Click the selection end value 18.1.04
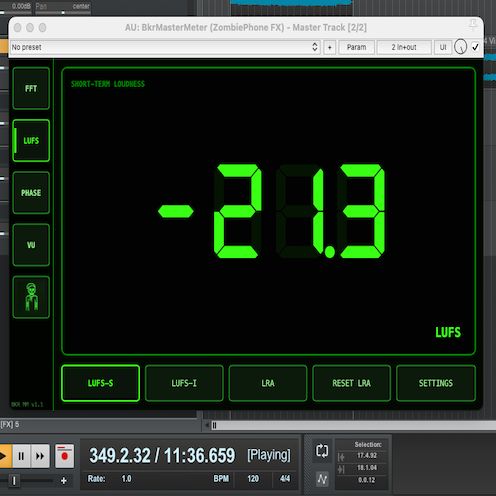 click(367, 468)
